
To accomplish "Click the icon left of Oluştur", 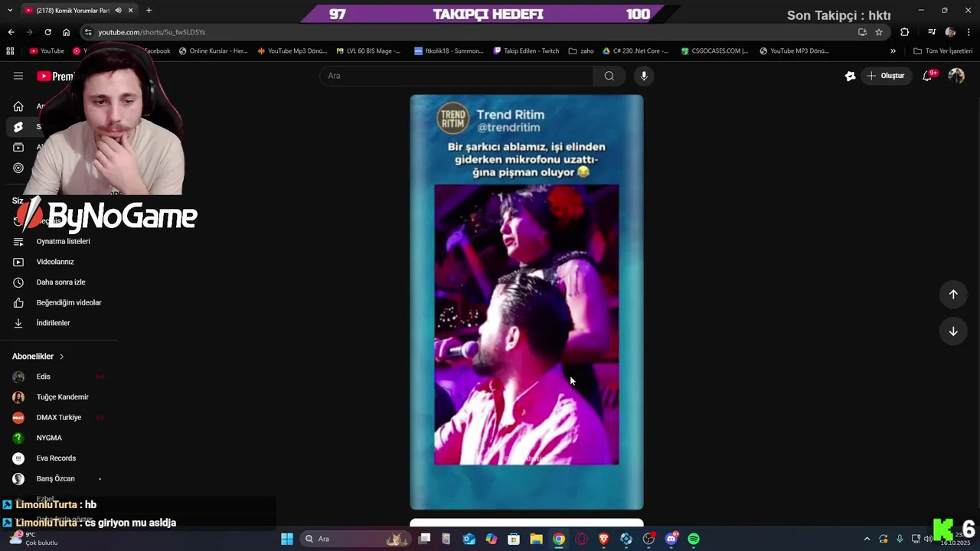I will pyautogui.click(x=850, y=76).
